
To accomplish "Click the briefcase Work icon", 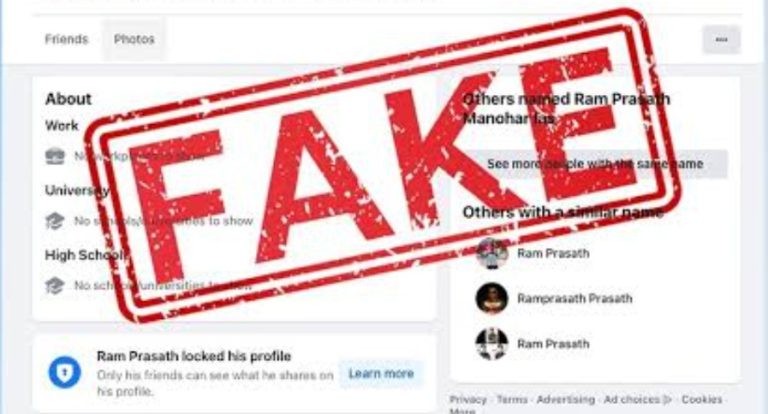I will [55, 156].
